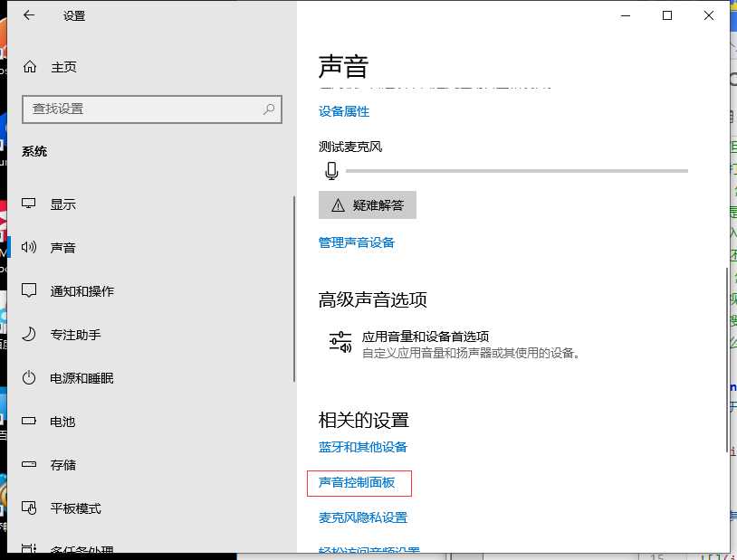
Task: Select the 显示 monitor icon
Action: 29,204
